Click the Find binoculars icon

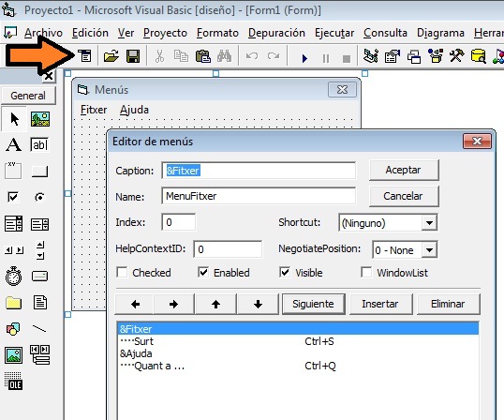tap(224, 56)
